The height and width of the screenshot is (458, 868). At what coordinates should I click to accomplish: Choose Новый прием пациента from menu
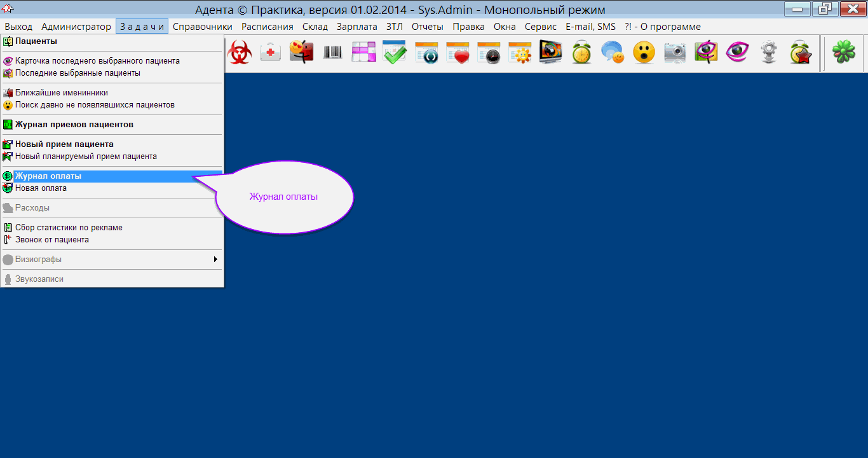tap(64, 144)
